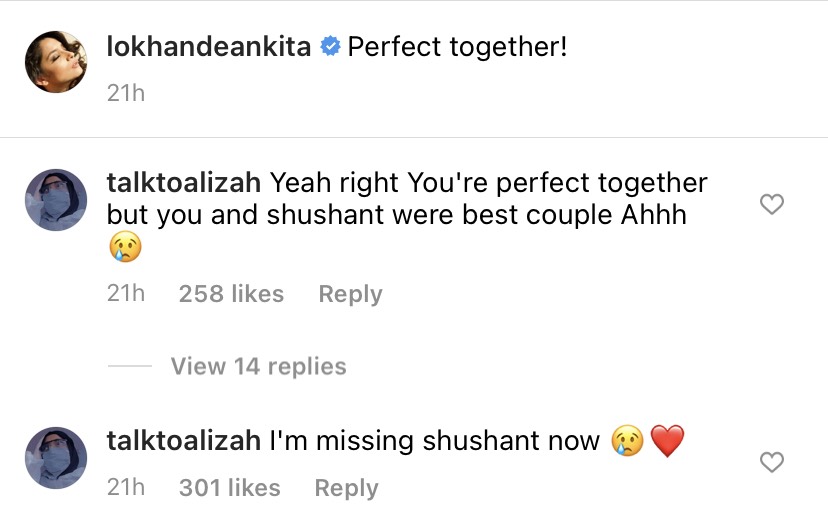The width and height of the screenshot is (828, 531).
Task: Like the 'Yeah right You're perfect together' comment
Action: [x=771, y=205]
